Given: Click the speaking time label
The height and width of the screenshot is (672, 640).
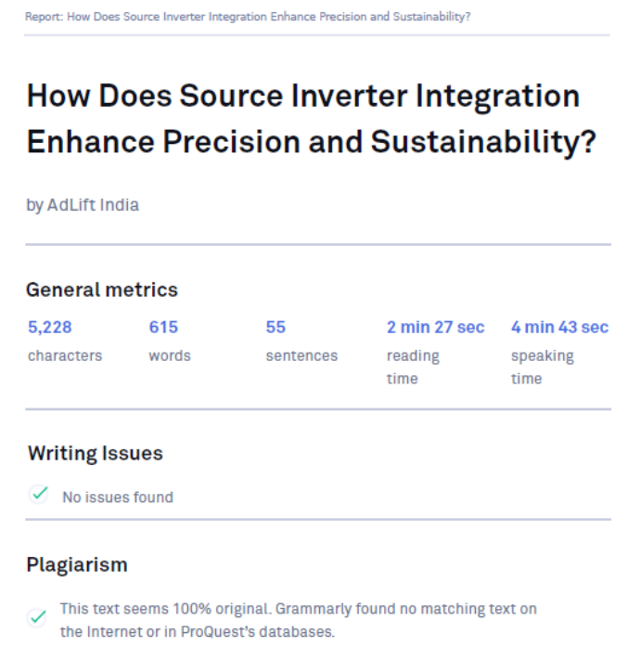Looking at the screenshot, I should 542,367.
